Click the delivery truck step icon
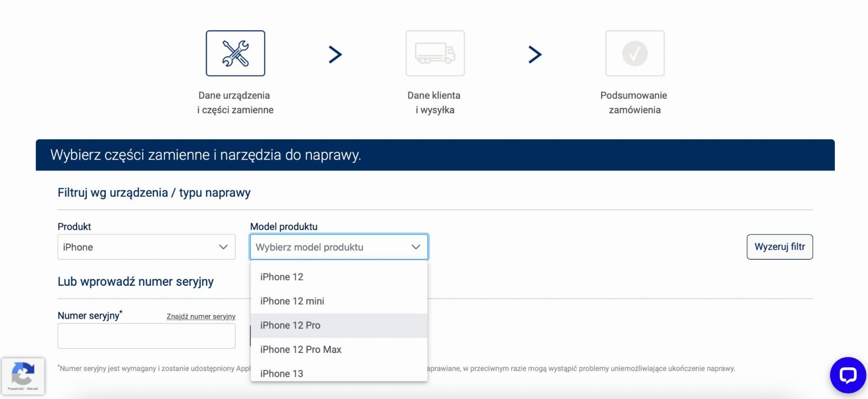Image resolution: width=868 pixels, height=399 pixels. 435,53
